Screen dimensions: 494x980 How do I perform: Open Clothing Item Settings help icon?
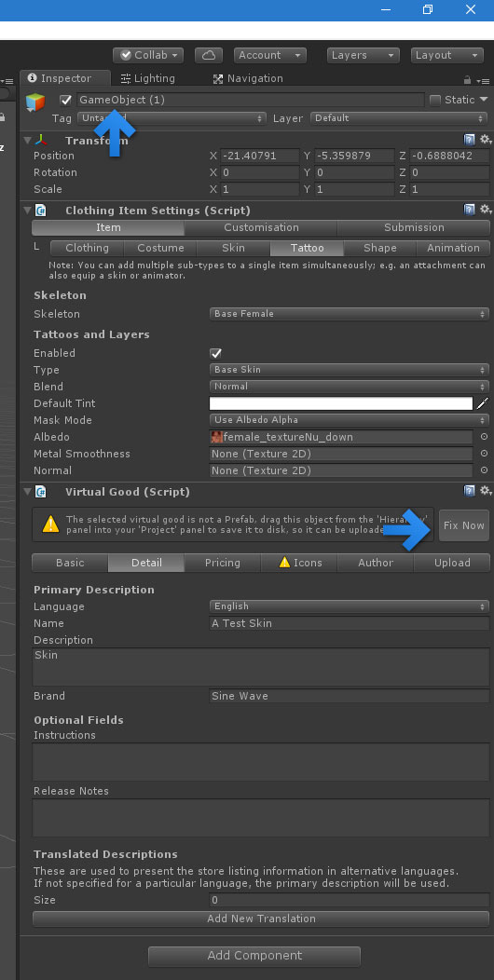[469, 210]
